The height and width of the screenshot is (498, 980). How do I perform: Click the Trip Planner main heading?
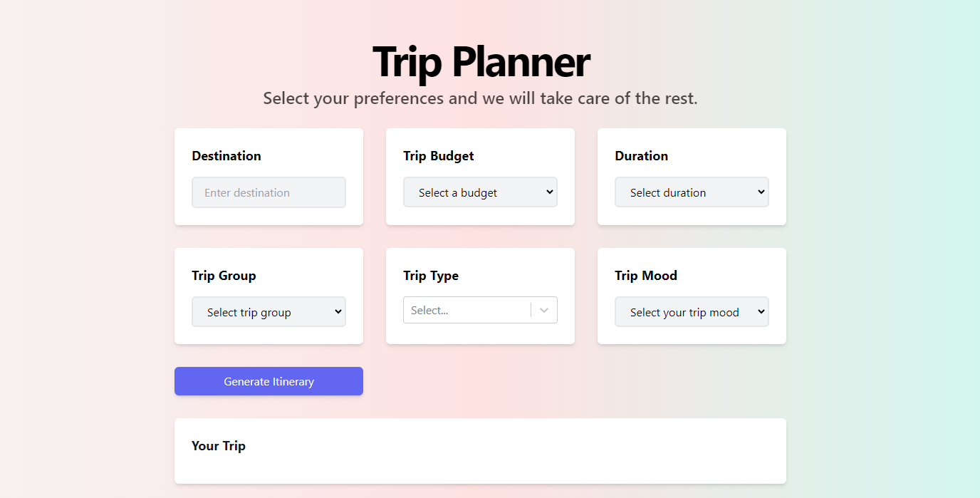pos(481,61)
